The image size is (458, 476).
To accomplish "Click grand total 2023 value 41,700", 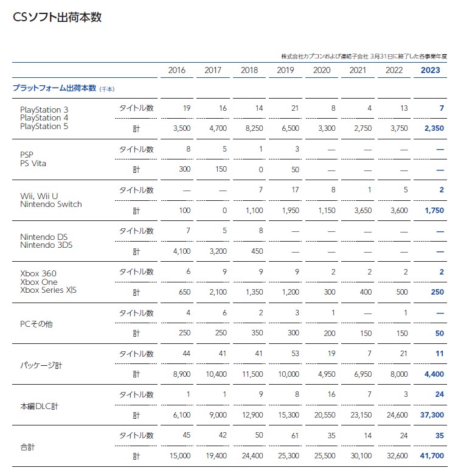I will point(432,456).
